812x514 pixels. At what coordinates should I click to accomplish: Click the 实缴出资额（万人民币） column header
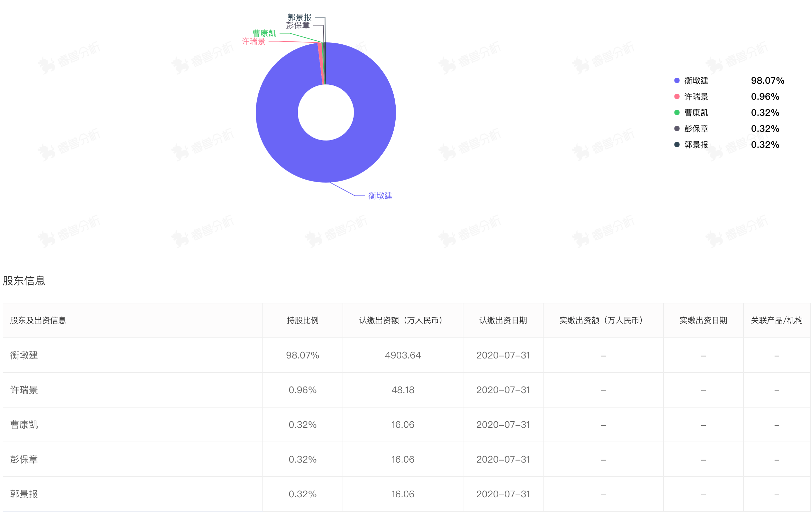pyautogui.click(x=603, y=320)
